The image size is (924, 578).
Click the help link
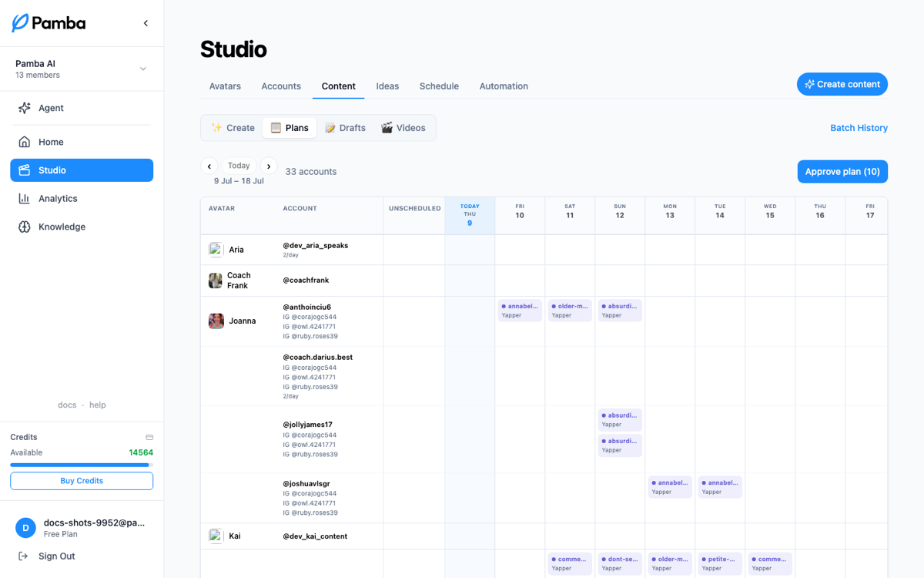97,405
